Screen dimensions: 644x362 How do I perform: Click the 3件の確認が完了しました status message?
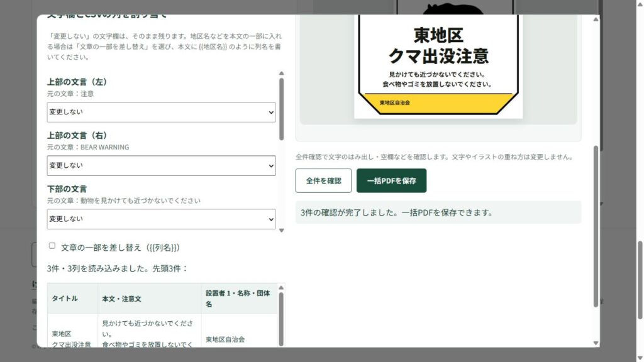pyautogui.click(x=438, y=212)
